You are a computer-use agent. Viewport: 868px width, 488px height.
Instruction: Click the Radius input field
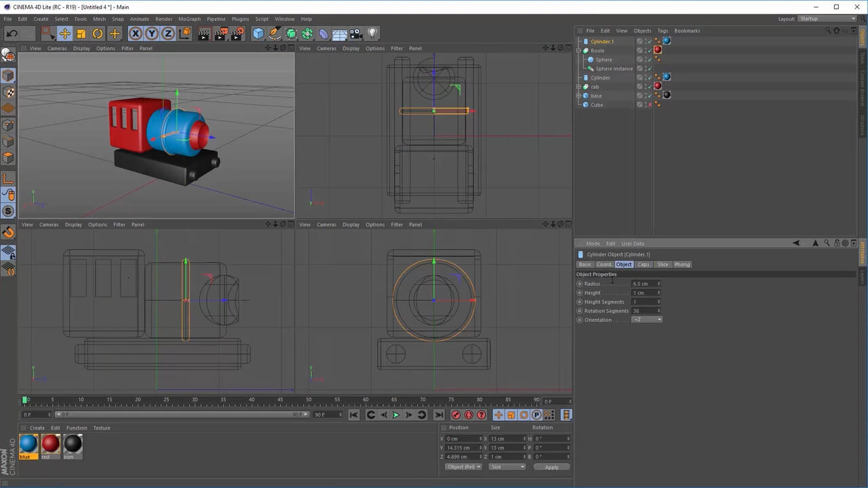[x=644, y=284]
